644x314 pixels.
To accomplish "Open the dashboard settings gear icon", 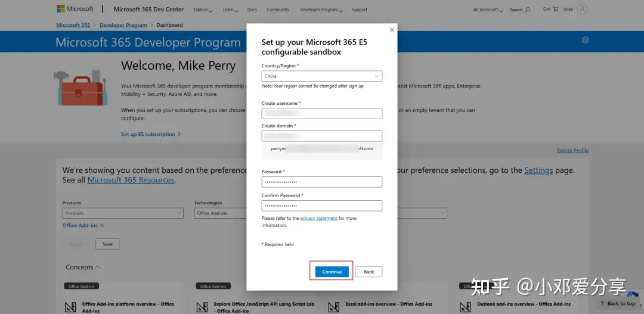I will [586, 40].
